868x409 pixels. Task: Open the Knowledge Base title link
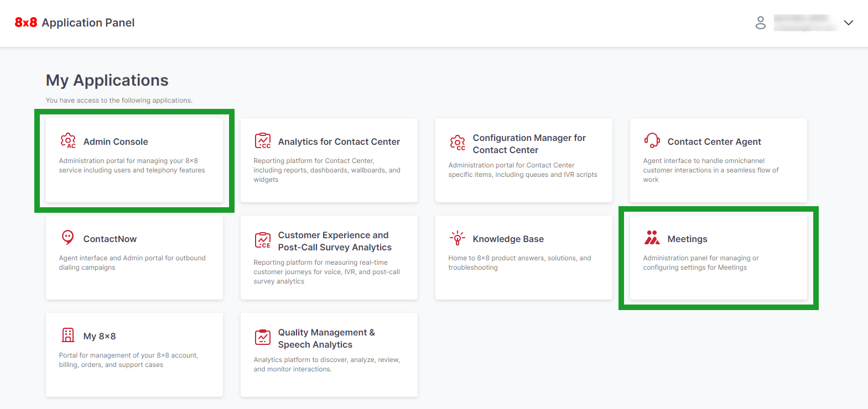coord(508,239)
